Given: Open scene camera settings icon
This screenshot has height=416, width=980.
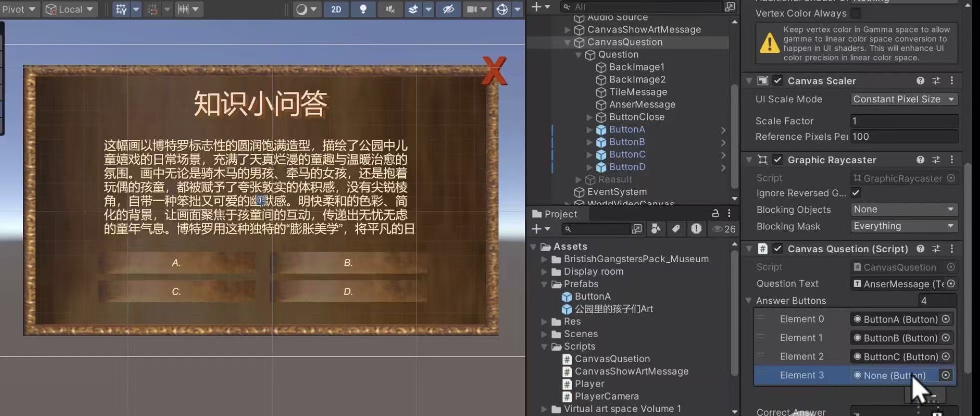Looking at the screenshot, I should tap(472, 9).
